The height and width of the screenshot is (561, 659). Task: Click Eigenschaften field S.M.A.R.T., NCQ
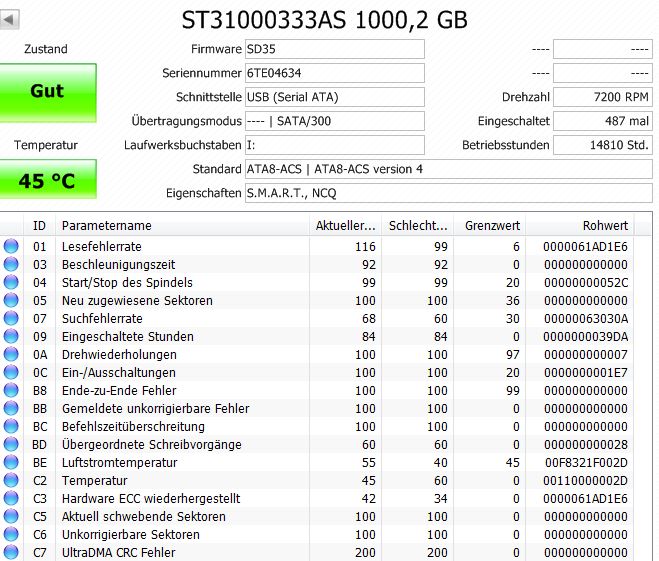449,193
